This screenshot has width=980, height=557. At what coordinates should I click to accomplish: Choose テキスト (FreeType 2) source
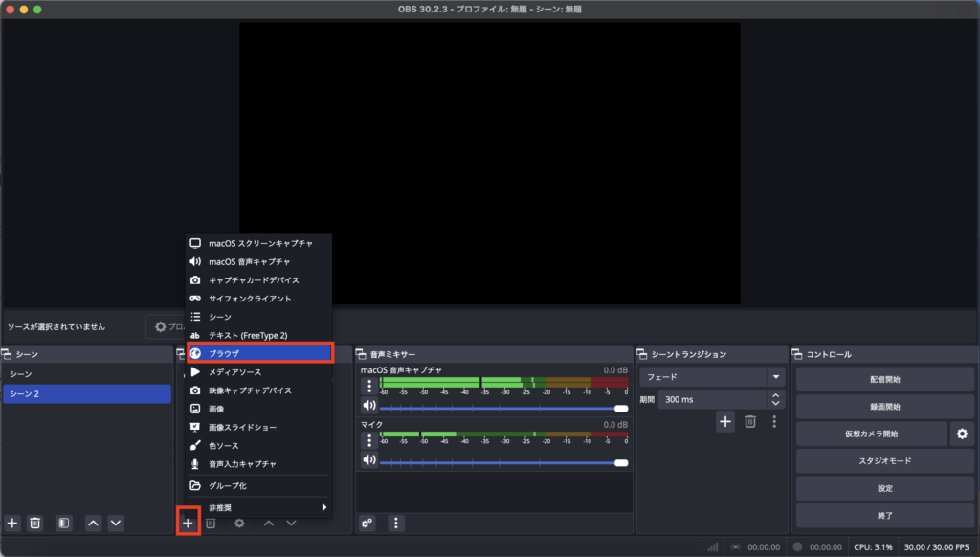(x=258, y=336)
